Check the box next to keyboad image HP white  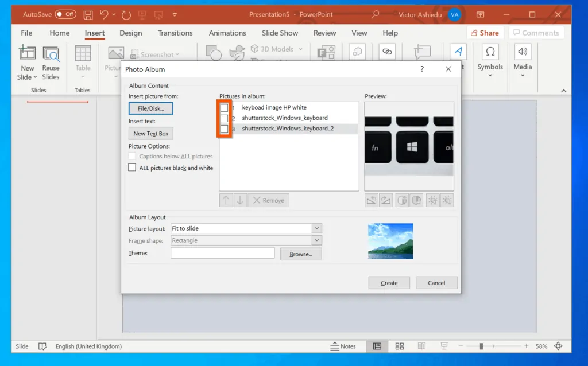coord(223,107)
